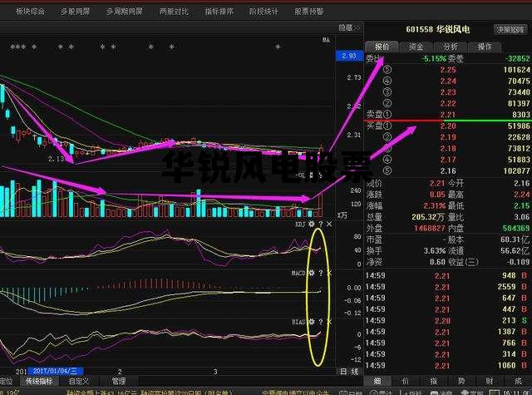
Task: Switch to the 分析 tab
Action: (x=451, y=47)
